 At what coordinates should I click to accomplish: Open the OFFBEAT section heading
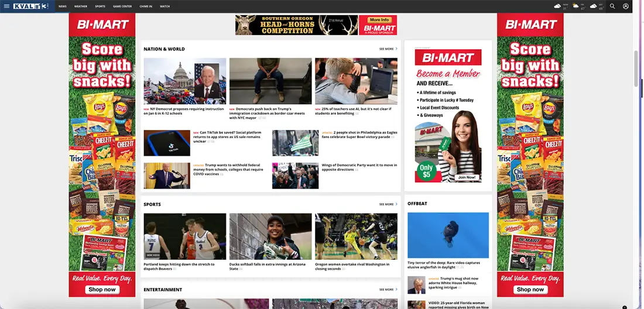417,203
